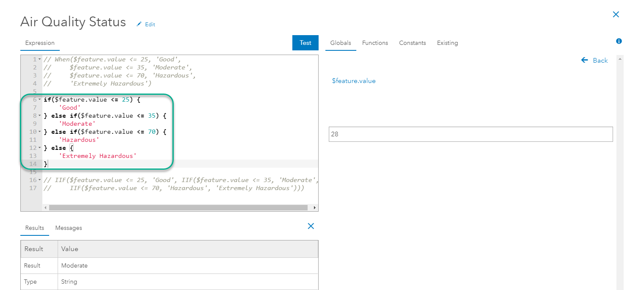Click the editor's left scroll arrow
Viewport: 644px width, 290px height.
46,208
